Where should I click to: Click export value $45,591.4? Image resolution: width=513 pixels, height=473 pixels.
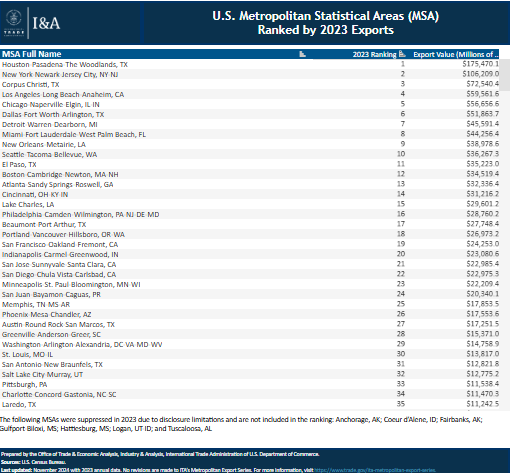point(482,124)
